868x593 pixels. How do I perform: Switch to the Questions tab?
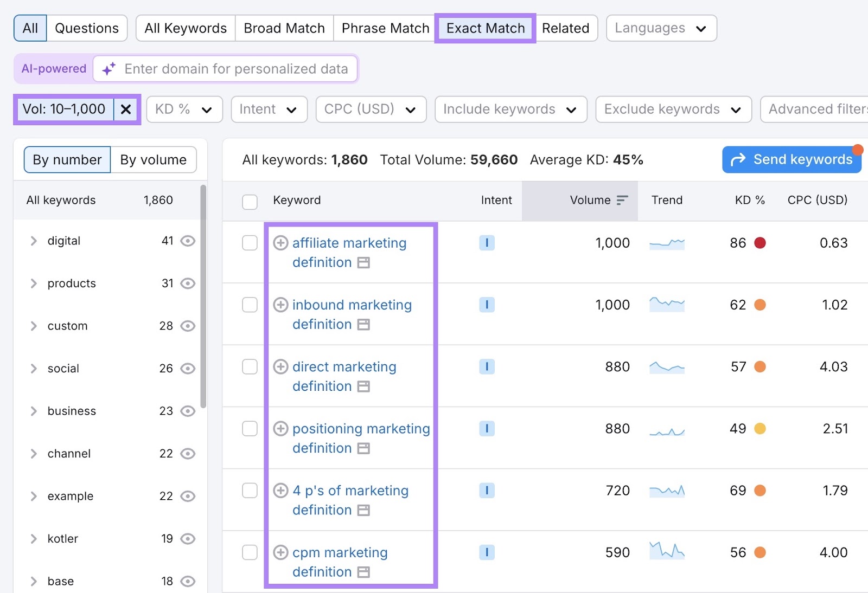[x=86, y=28]
